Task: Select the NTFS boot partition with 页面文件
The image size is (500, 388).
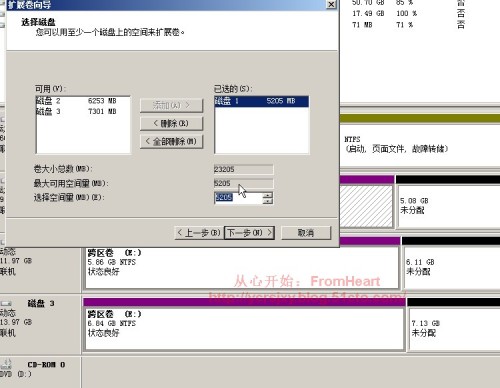Action: [x=420, y=144]
